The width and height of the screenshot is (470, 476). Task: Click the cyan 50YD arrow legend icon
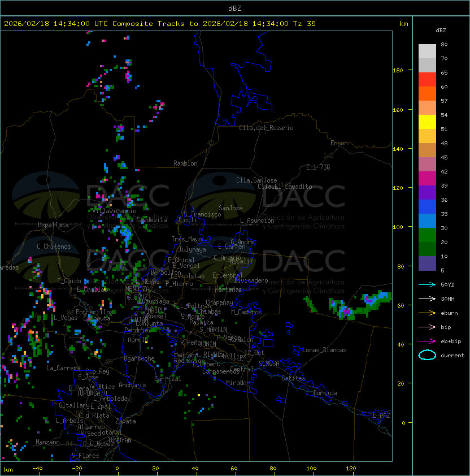coord(427,284)
